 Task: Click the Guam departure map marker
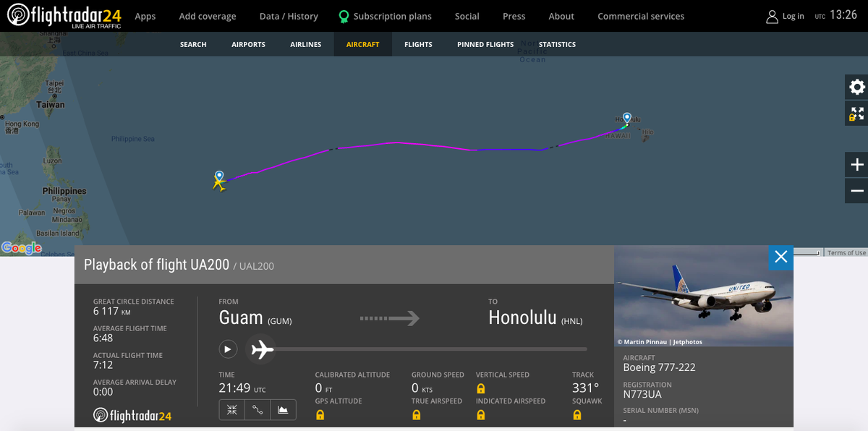[219, 176]
